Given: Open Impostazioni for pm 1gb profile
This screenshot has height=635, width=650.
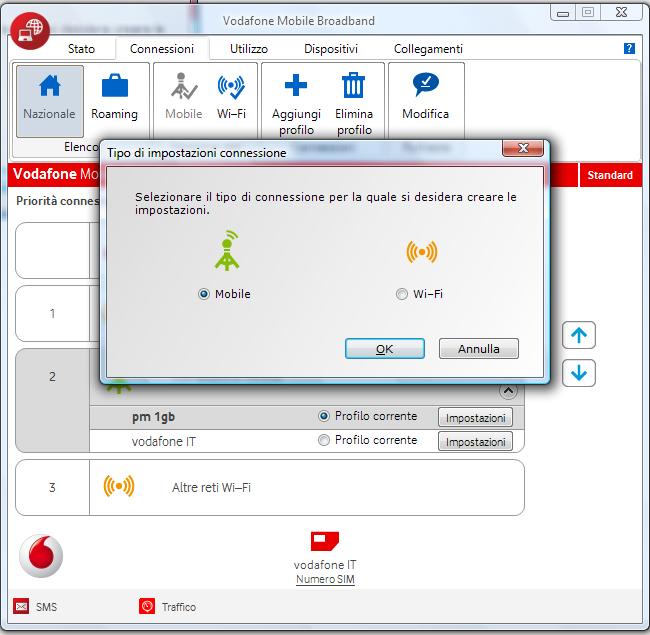Looking at the screenshot, I should (x=475, y=417).
